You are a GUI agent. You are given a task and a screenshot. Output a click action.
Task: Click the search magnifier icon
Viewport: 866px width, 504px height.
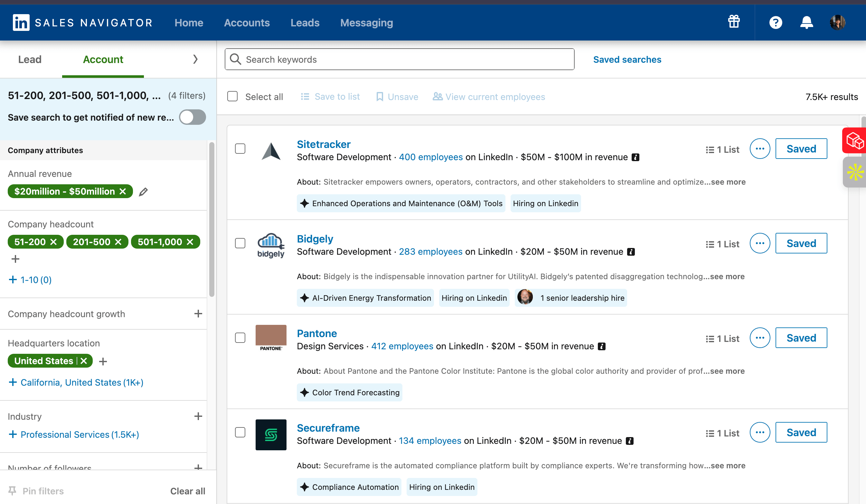click(x=235, y=59)
